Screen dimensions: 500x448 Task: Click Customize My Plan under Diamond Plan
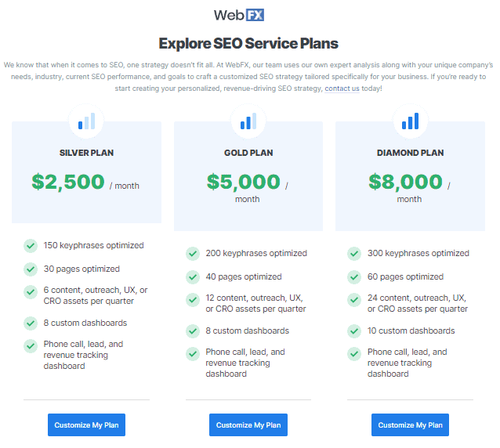tap(410, 425)
